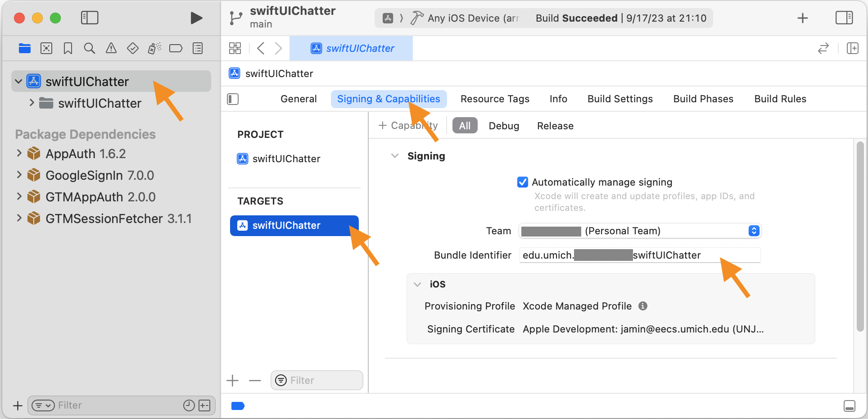Select the Debug configuration filter
Image resolution: width=868 pixels, height=419 pixels.
click(x=504, y=126)
